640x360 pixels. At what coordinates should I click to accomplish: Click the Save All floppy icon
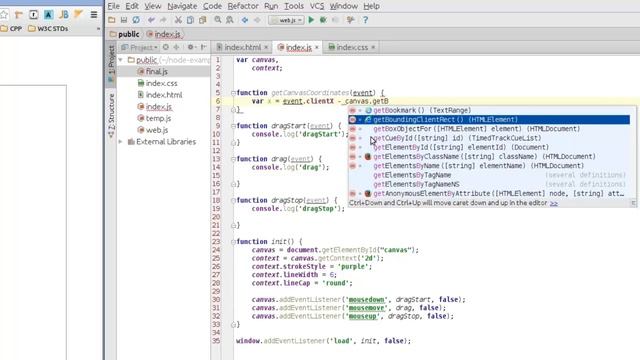click(124, 20)
